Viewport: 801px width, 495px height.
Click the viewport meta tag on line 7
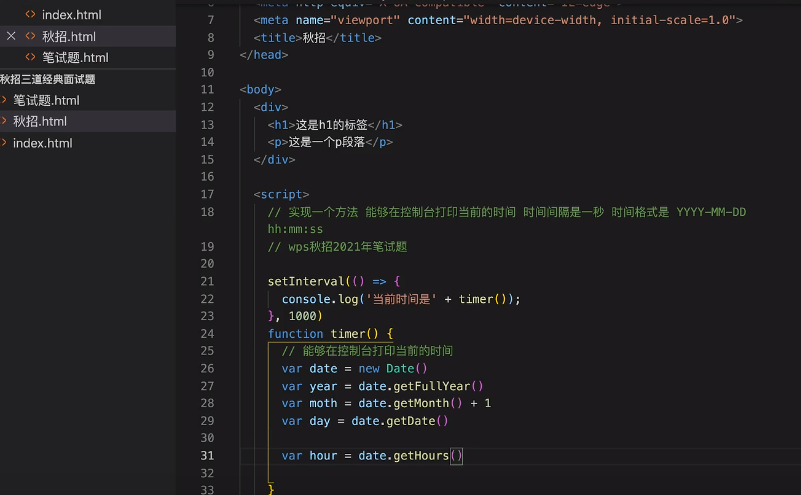(x=498, y=20)
